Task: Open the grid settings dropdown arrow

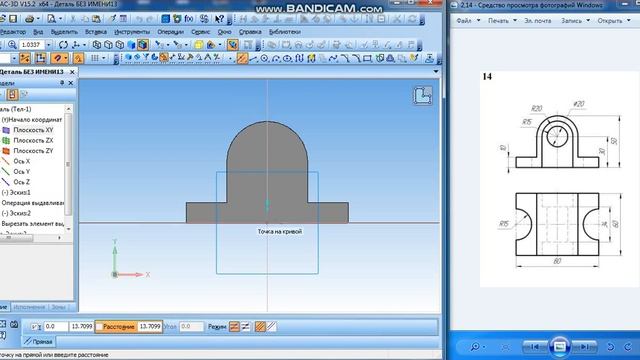Action: click(x=103, y=58)
